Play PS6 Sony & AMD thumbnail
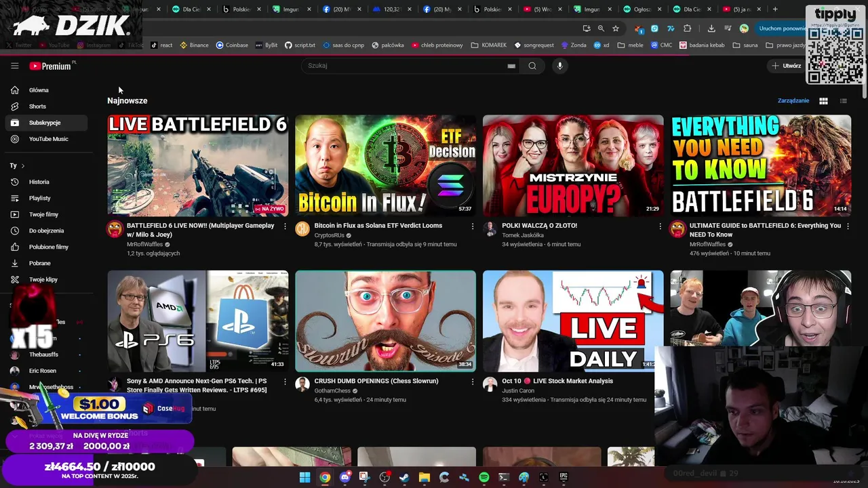This screenshot has width=868, height=488. (197, 321)
